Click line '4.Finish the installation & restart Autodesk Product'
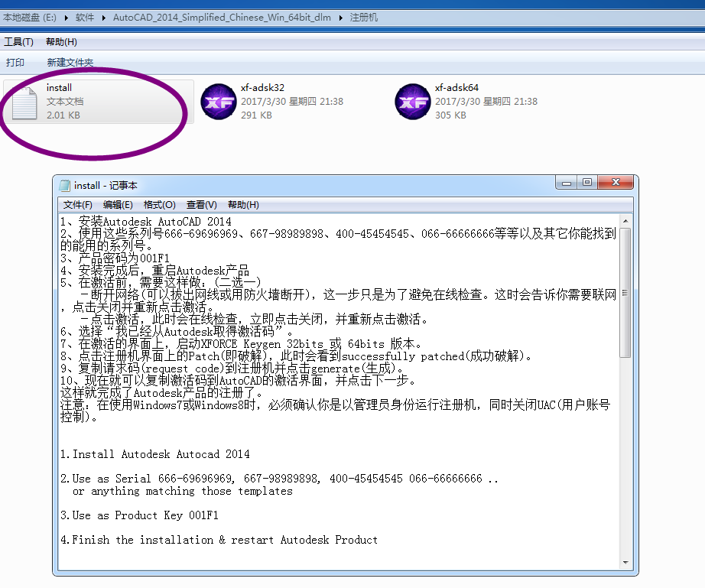This screenshot has width=705, height=588. click(x=219, y=540)
